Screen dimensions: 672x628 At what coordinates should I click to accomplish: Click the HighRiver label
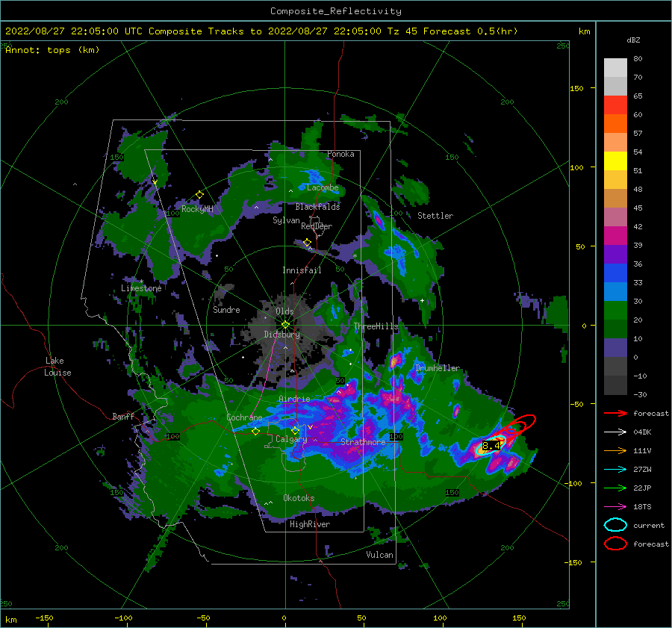click(x=310, y=524)
